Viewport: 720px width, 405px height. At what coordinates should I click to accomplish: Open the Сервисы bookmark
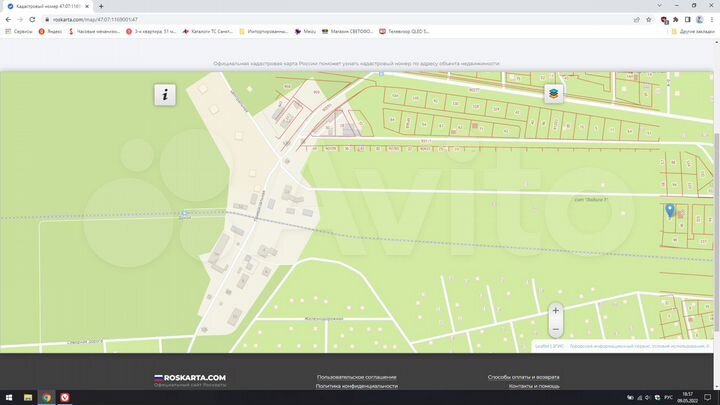pos(19,31)
